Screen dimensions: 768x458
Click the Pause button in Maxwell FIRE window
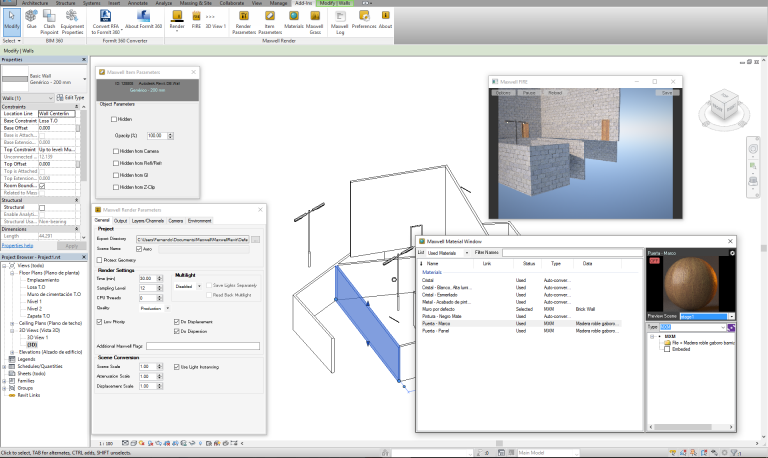pos(529,93)
